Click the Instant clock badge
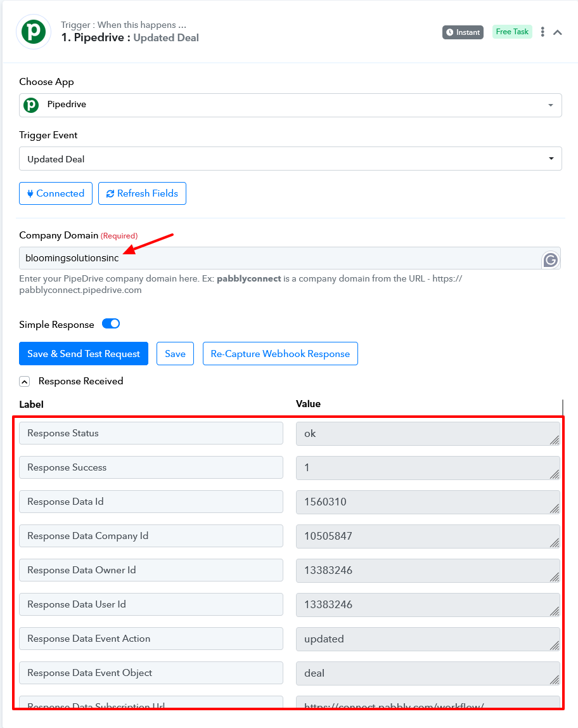The height and width of the screenshot is (728, 578). [463, 32]
